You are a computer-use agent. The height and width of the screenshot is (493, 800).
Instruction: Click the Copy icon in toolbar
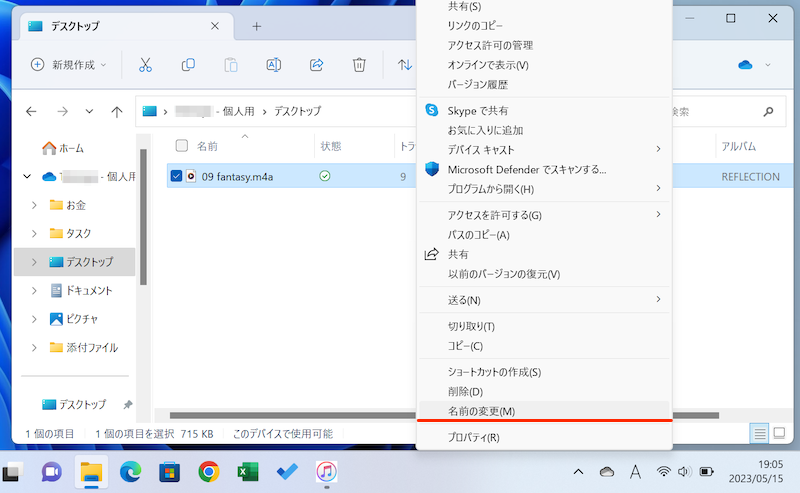pos(188,65)
